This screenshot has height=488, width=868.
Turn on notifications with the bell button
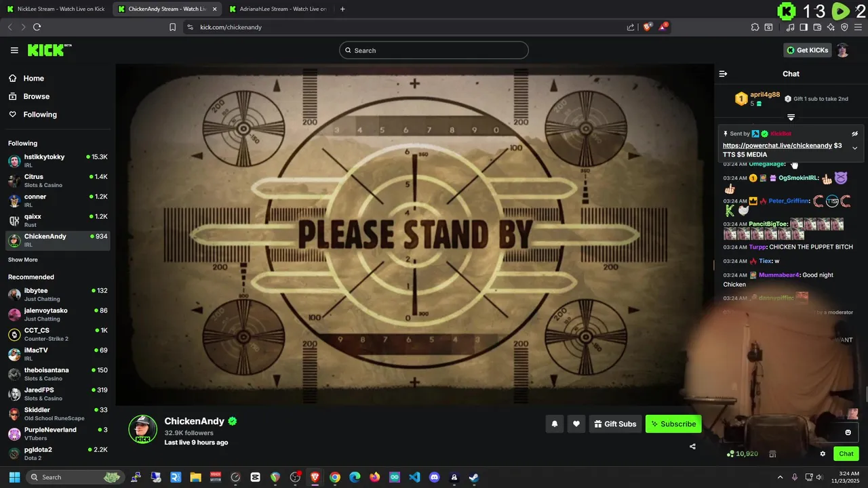[555, 424]
